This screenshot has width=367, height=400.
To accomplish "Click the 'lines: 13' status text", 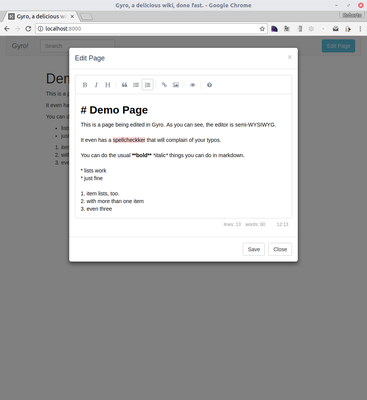I will point(232,224).
